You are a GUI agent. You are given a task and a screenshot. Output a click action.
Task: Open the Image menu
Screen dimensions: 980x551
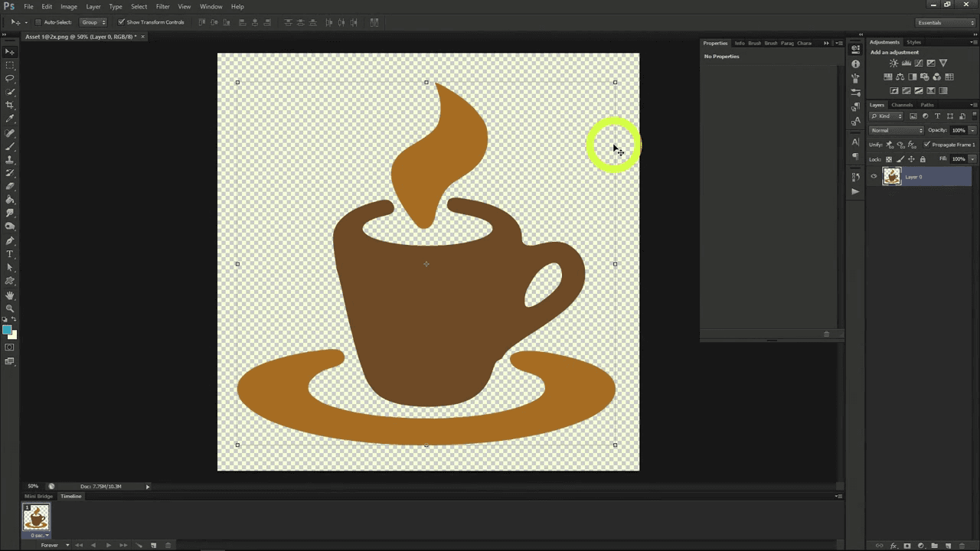(x=69, y=6)
